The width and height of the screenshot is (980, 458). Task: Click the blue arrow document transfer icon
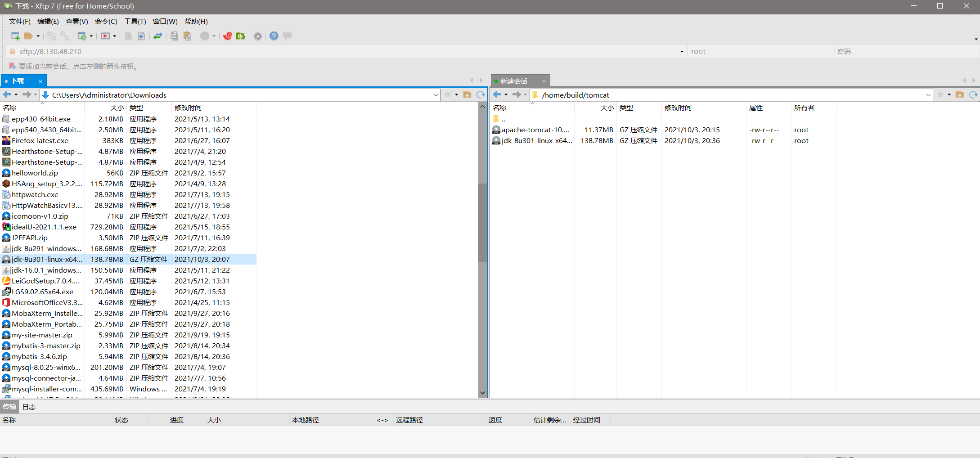[141, 36]
